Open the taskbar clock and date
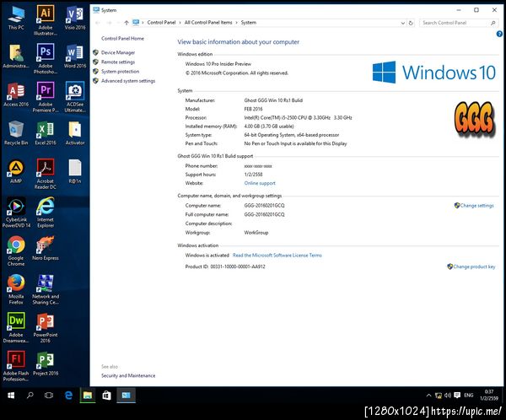 (489, 396)
